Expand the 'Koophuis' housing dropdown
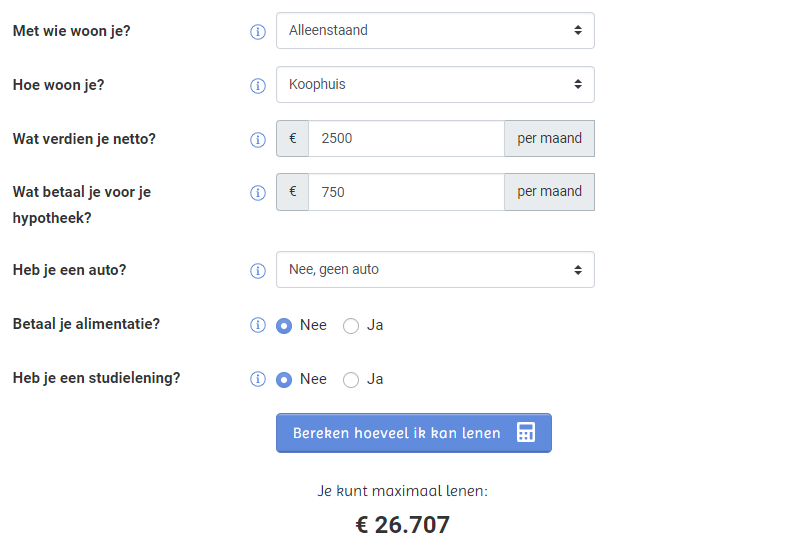Image resolution: width=801 pixels, height=552 pixels. pos(435,84)
